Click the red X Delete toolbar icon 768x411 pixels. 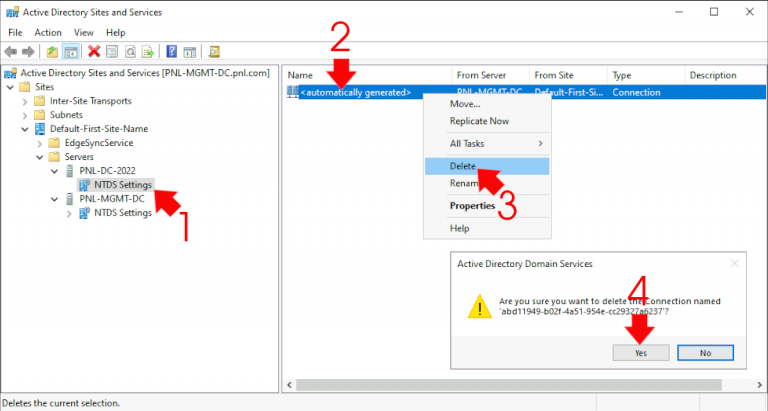[x=94, y=51]
